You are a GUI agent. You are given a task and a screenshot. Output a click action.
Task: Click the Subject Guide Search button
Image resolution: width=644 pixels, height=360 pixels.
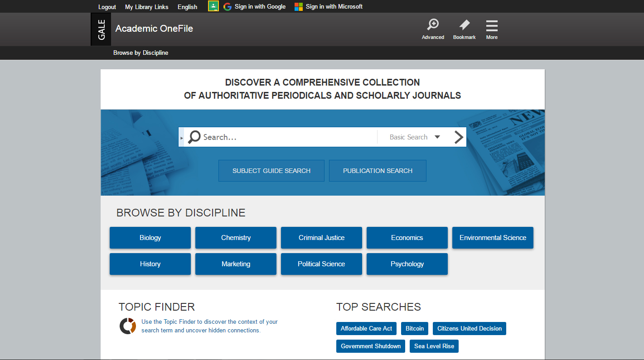(271, 171)
